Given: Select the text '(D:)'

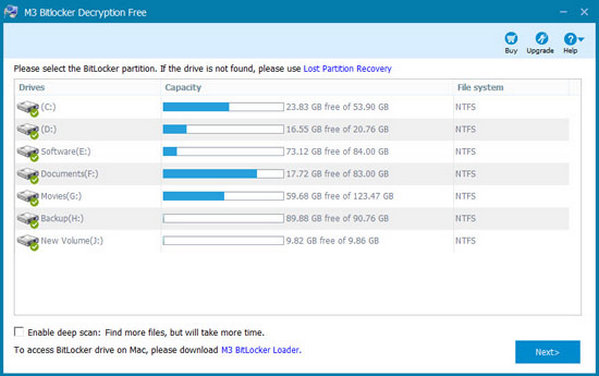Looking at the screenshot, I should pyautogui.click(x=49, y=129).
